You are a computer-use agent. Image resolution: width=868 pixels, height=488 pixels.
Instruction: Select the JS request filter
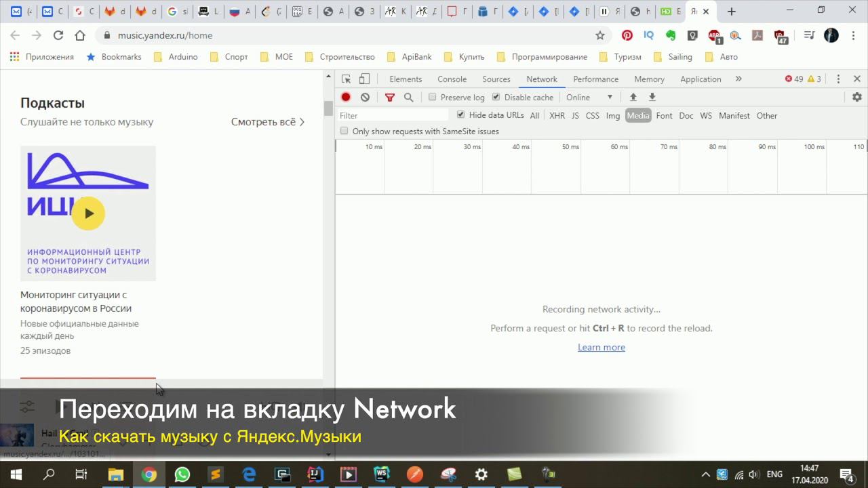coord(575,116)
